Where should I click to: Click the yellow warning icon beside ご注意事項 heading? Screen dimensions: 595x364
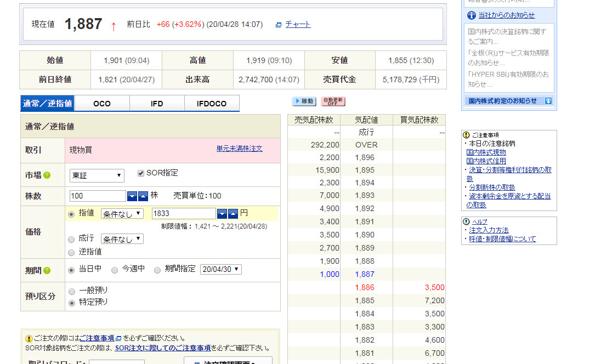click(466, 135)
